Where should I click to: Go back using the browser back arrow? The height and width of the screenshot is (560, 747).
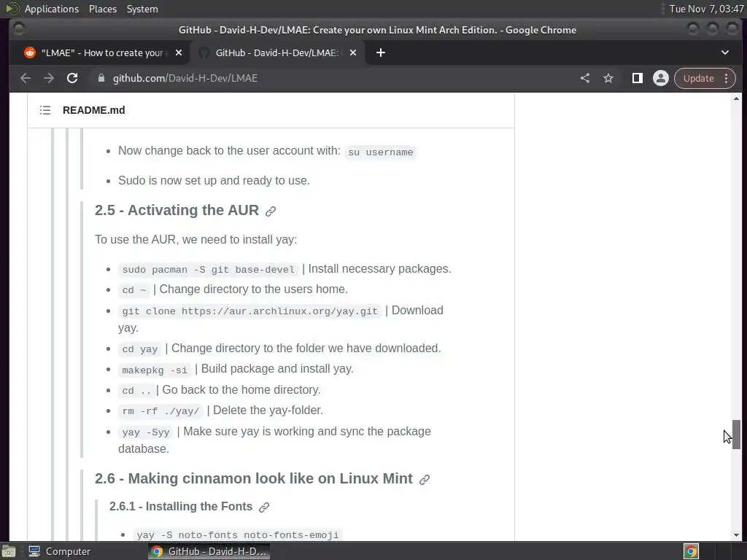pyautogui.click(x=26, y=78)
